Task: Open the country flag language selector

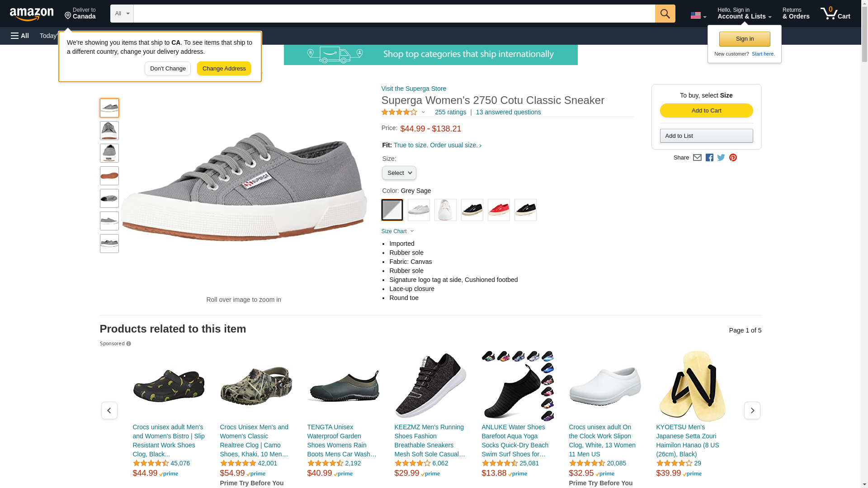Action: click(698, 15)
